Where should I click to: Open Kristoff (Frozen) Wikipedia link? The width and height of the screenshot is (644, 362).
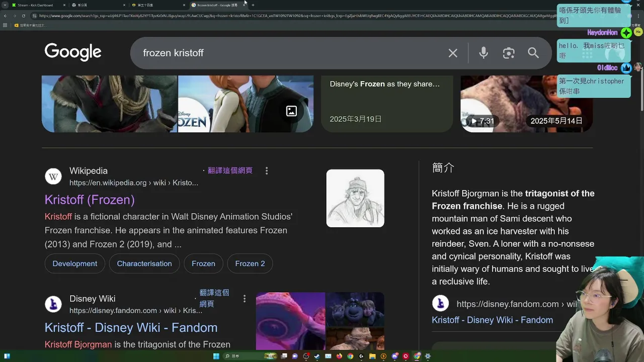tap(90, 200)
